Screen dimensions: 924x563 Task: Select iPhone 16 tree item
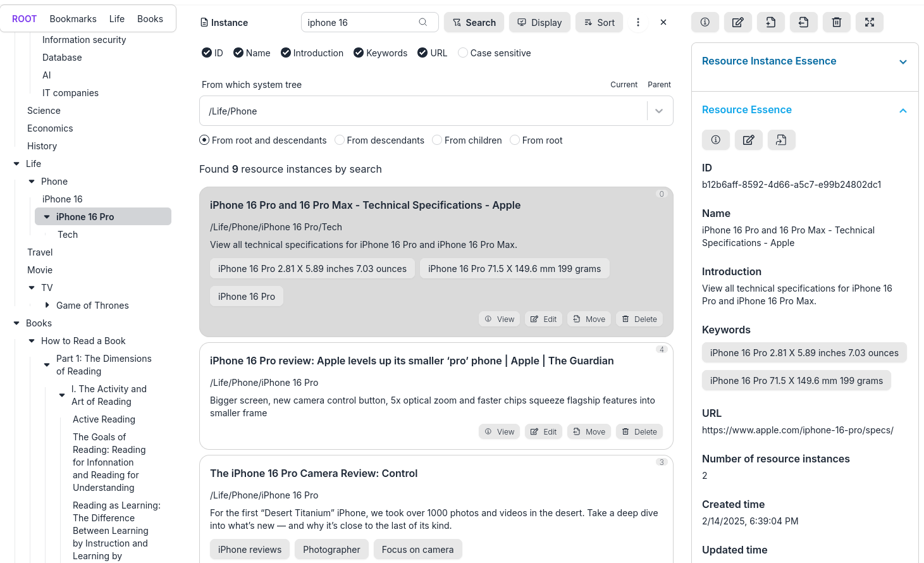coord(63,199)
